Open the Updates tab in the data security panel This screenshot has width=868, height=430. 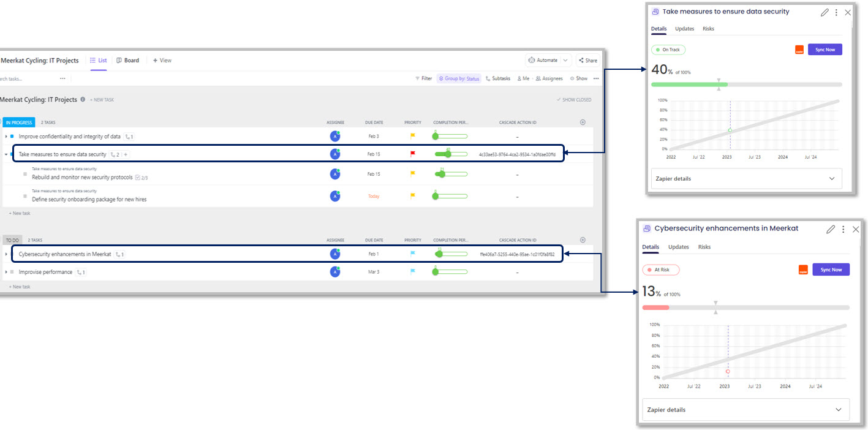(x=684, y=29)
